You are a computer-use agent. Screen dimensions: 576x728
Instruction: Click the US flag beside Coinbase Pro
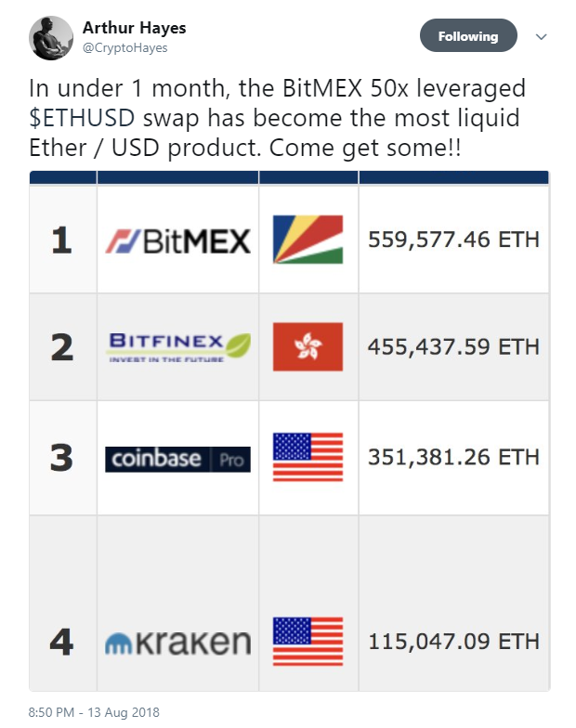[x=308, y=458]
